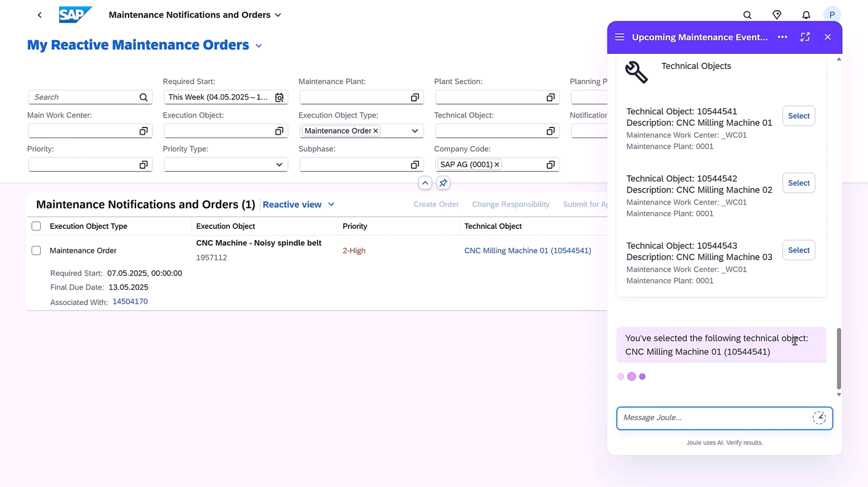The height and width of the screenshot is (487, 868).
Task: Click the search magnifier in Search field
Action: point(143,97)
